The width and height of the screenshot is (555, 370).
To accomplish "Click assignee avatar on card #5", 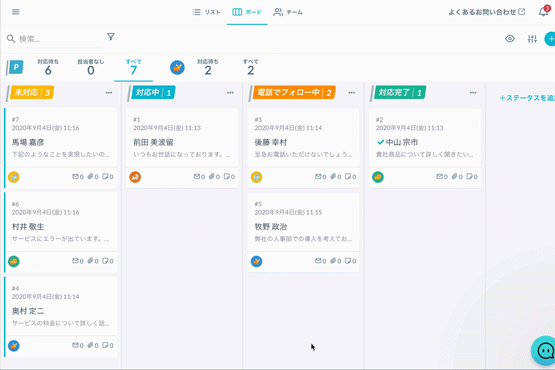I will [x=257, y=261].
